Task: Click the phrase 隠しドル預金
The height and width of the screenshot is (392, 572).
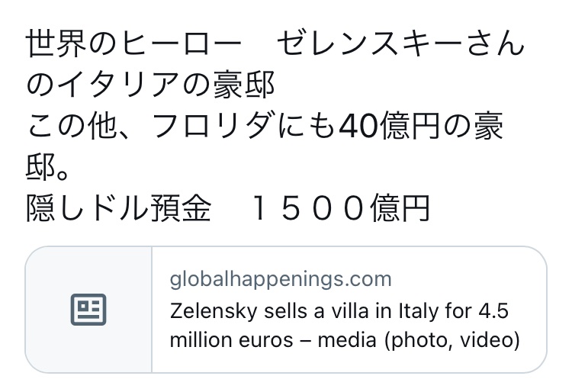Action: [x=118, y=208]
